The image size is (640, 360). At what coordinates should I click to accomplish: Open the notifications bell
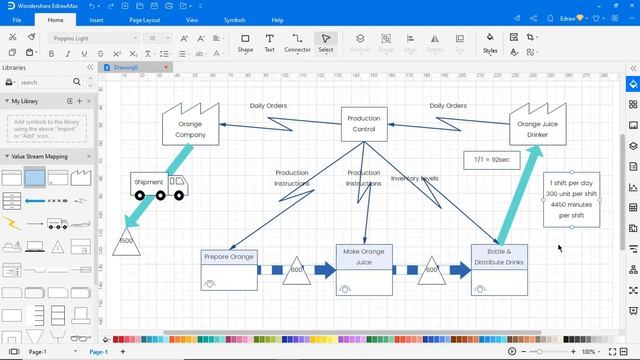click(x=550, y=18)
